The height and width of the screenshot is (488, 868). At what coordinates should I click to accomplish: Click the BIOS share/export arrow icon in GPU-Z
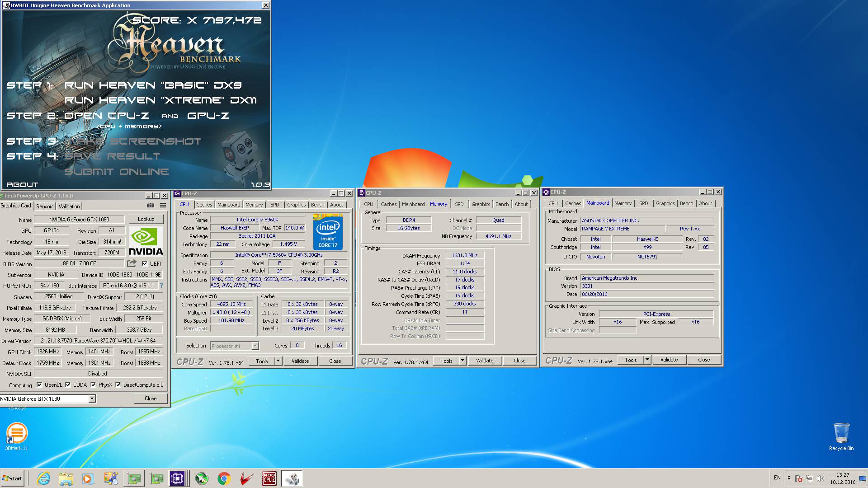click(132, 263)
